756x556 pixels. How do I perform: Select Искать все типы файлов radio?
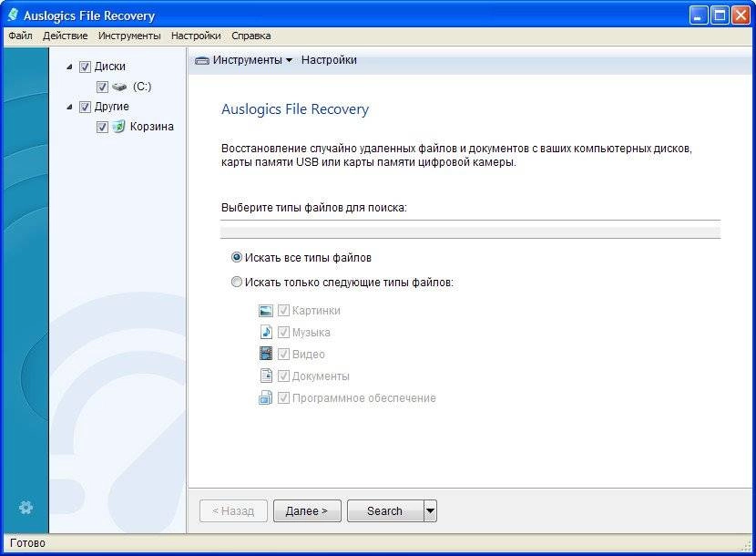click(x=236, y=257)
